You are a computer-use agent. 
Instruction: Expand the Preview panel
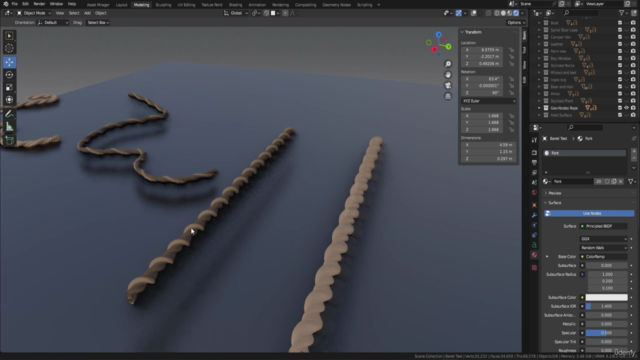(554, 193)
